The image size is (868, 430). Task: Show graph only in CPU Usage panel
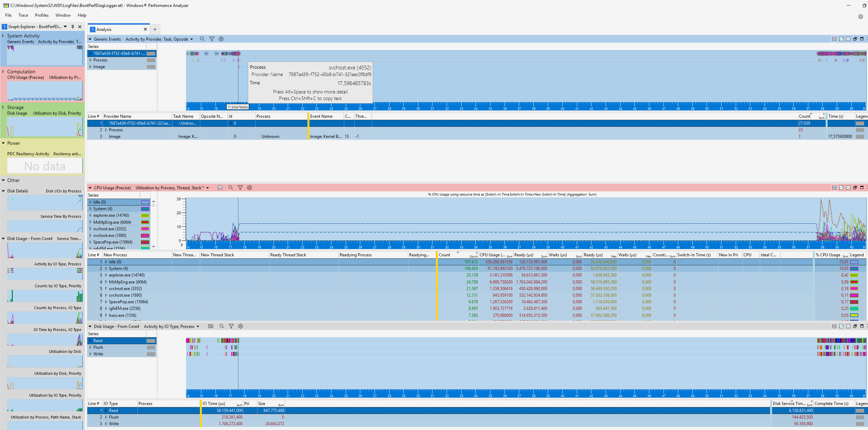point(841,188)
